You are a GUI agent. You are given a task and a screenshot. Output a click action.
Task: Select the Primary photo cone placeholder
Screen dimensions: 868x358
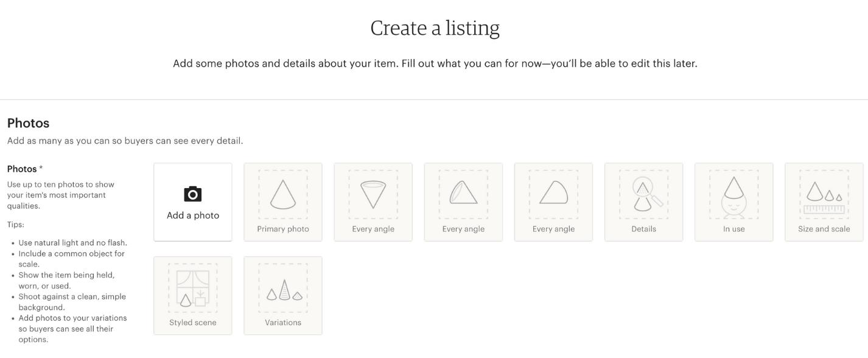283,195
